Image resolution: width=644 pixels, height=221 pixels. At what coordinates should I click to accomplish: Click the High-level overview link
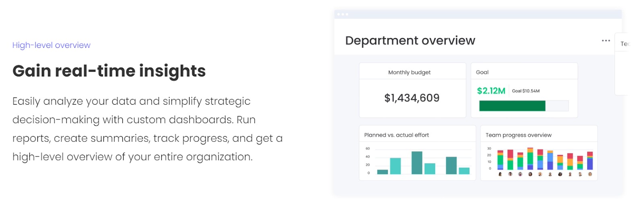(51, 45)
